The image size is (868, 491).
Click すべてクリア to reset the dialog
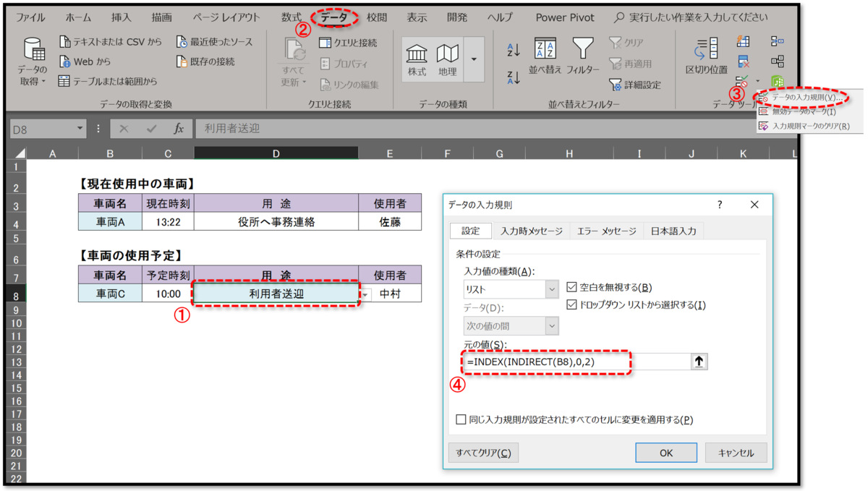coord(483,452)
